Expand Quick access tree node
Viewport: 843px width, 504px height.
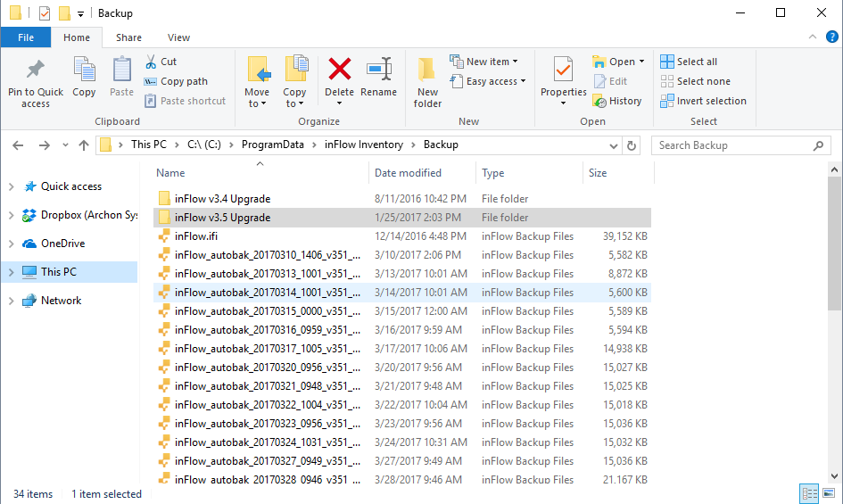12,186
